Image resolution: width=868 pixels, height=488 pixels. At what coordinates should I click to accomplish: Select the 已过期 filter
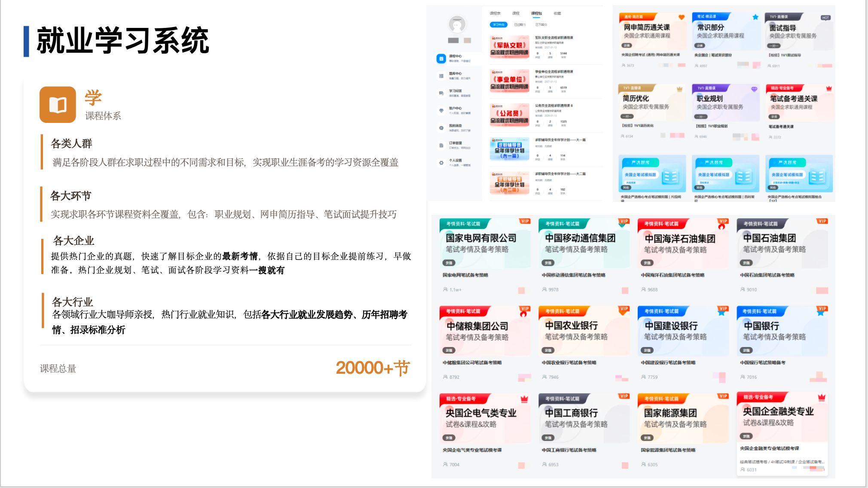520,25
